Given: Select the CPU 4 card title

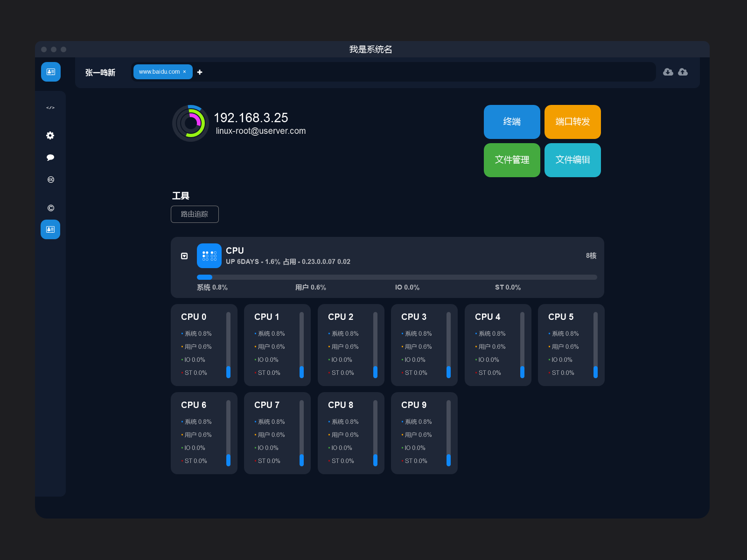Looking at the screenshot, I should click(488, 317).
